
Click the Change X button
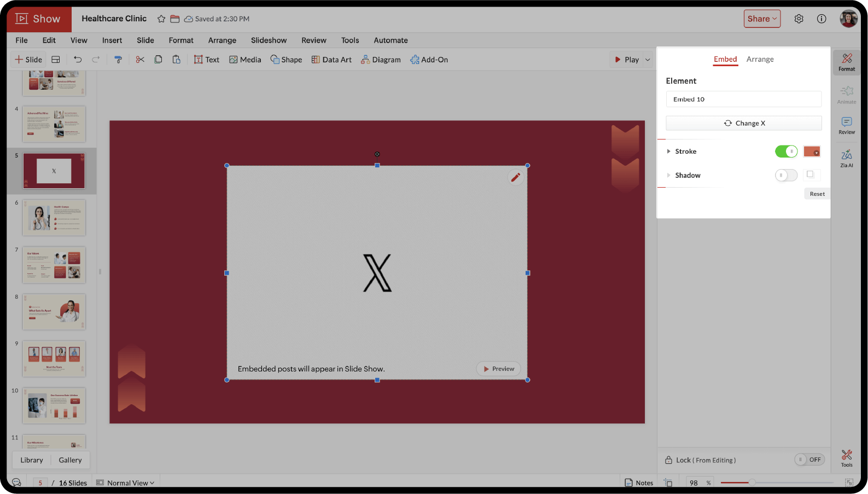tap(743, 123)
